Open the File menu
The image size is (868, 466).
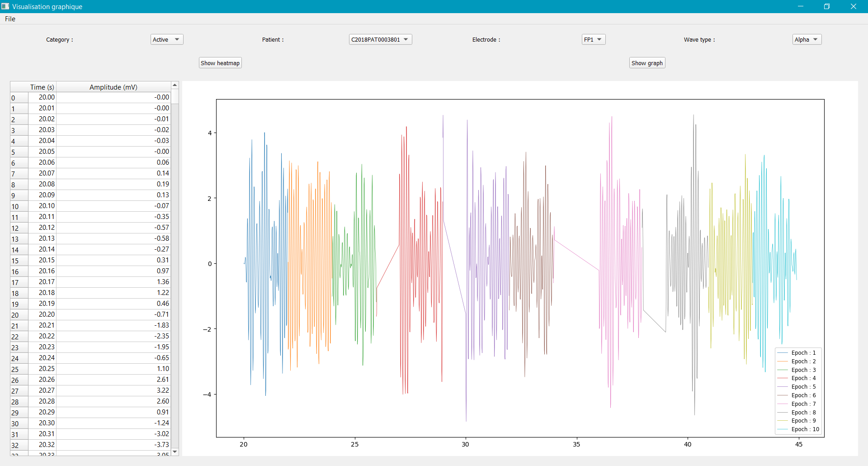pyautogui.click(x=10, y=19)
